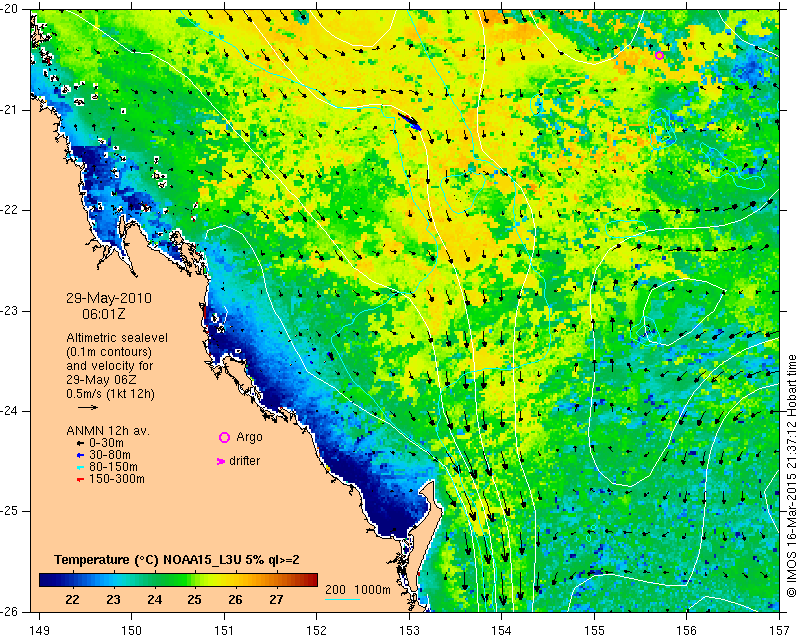Click the 0.5m/s reference velocity arrow

pos(88,407)
